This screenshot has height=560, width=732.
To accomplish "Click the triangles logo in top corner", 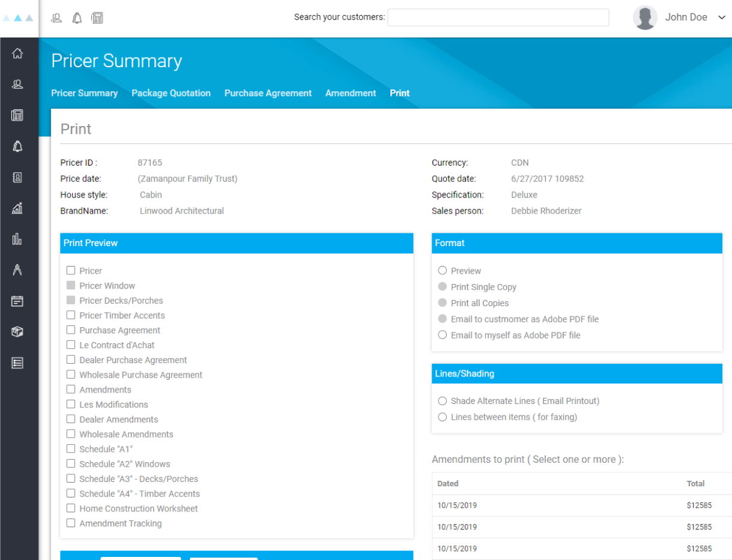I will click(18, 18).
